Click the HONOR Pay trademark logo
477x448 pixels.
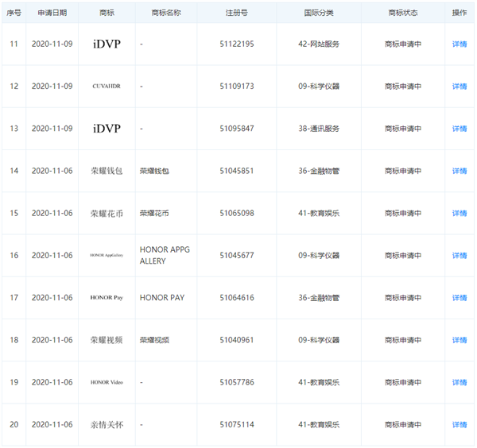[x=107, y=298]
